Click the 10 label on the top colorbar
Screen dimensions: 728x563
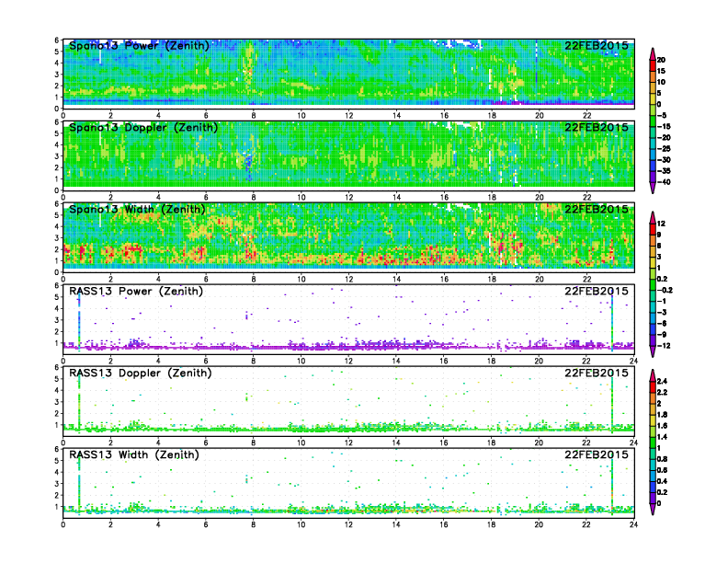662,82
